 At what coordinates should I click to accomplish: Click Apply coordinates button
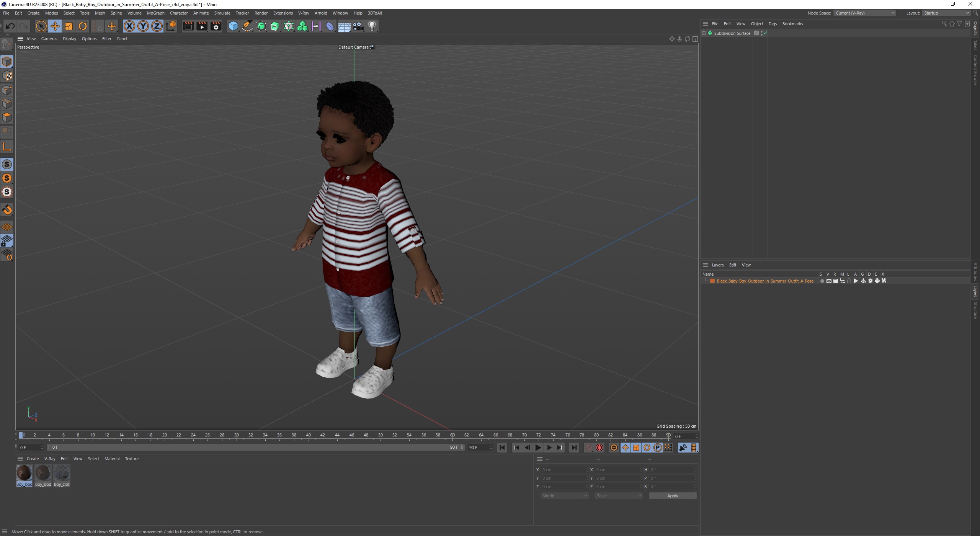click(x=673, y=496)
